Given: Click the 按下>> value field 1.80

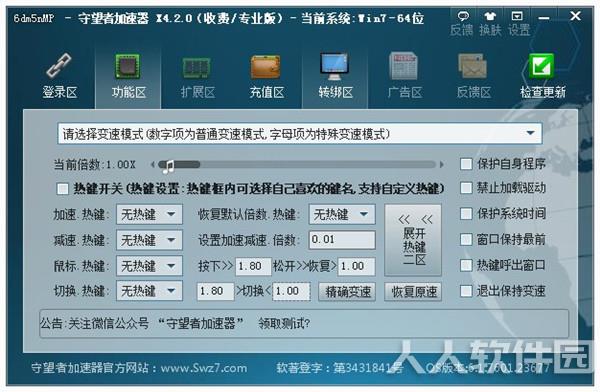Looking at the screenshot, I should pos(253,266).
